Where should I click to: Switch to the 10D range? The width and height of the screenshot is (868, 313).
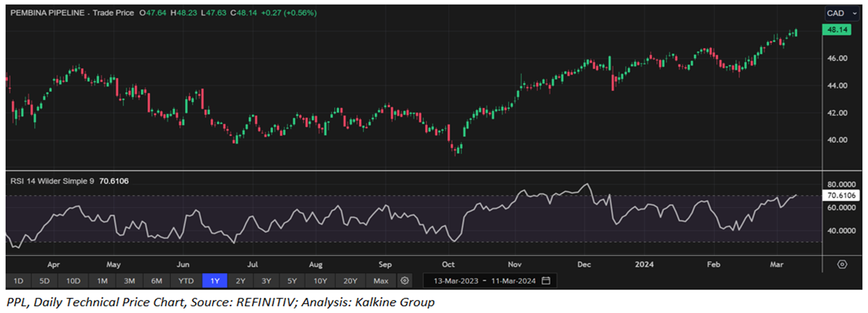pyautogui.click(x=73, y=281)
